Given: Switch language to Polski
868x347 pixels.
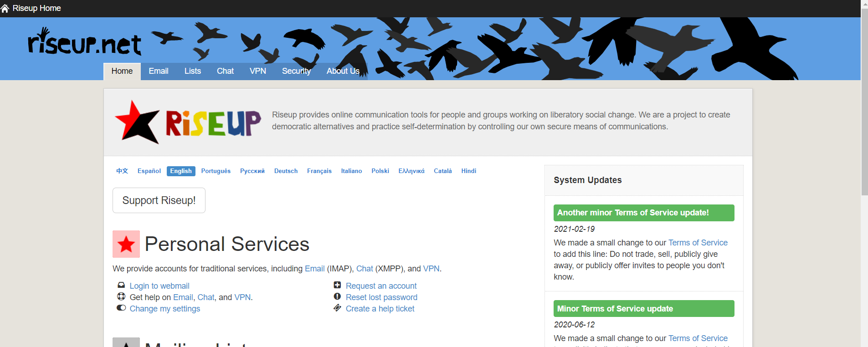Looking at the screenshot, I should coord(380,171).
